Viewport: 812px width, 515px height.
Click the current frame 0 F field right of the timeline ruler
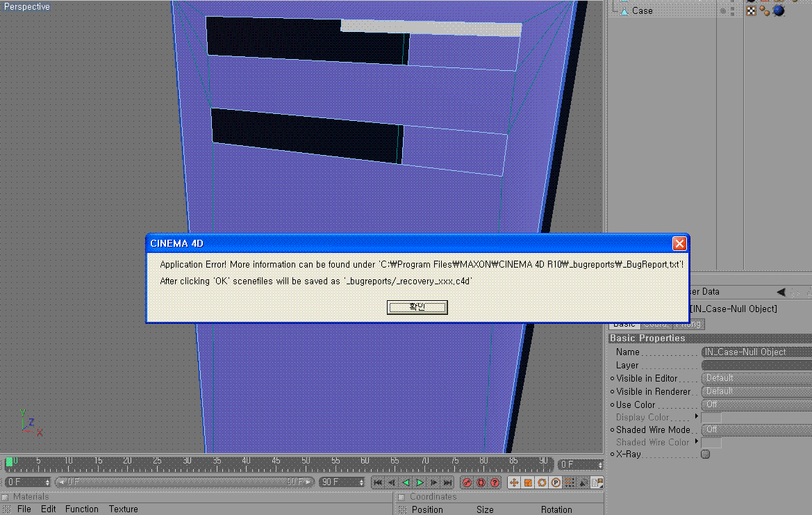[581, 465]
